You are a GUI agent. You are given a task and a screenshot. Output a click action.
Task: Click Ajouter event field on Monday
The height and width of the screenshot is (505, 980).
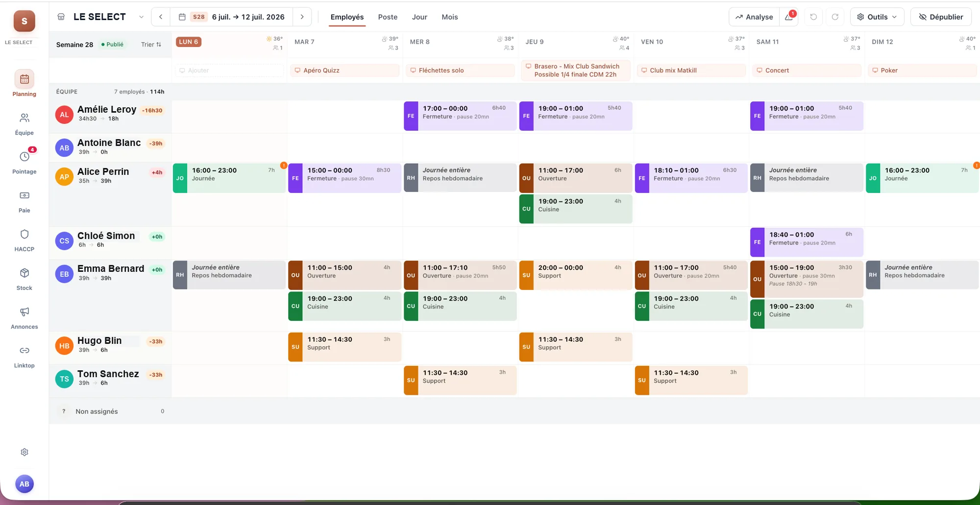tap(229, 71)
